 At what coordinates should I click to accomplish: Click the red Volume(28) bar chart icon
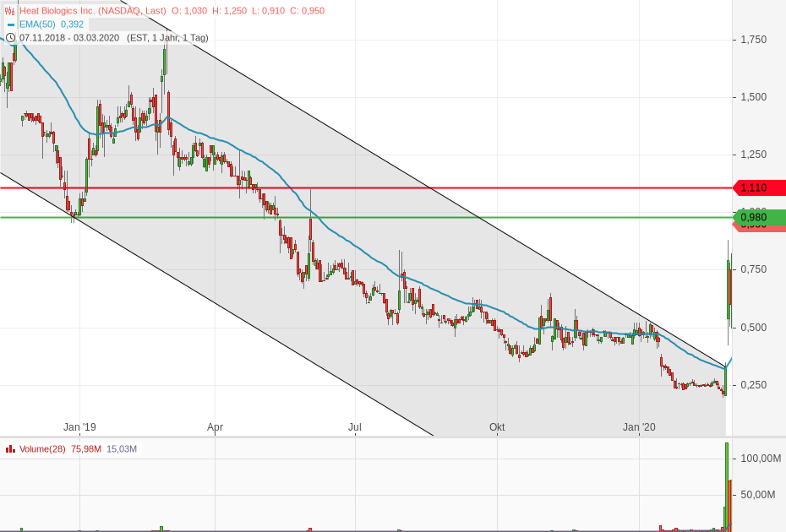click(10, 449)
